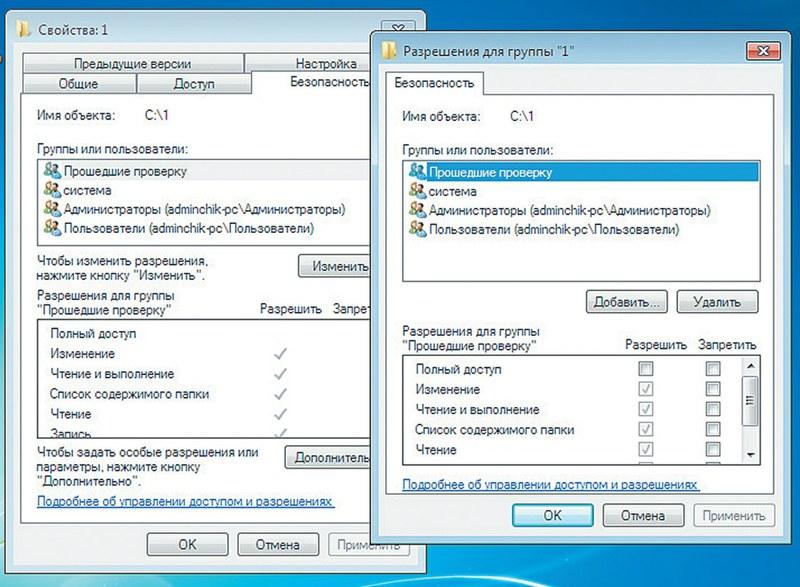
Task: Click the Пользователи group icon in the Permissions dialog
Action: click(417, 230)
